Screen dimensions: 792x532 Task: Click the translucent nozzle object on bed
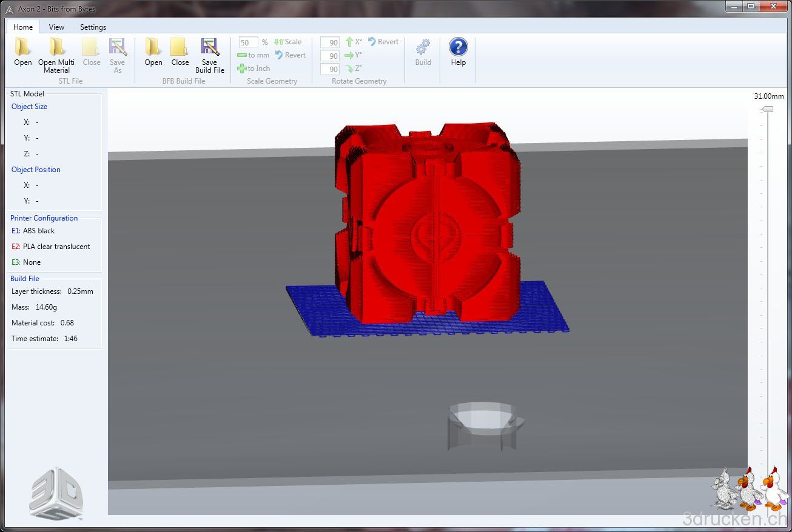(486, 427)
